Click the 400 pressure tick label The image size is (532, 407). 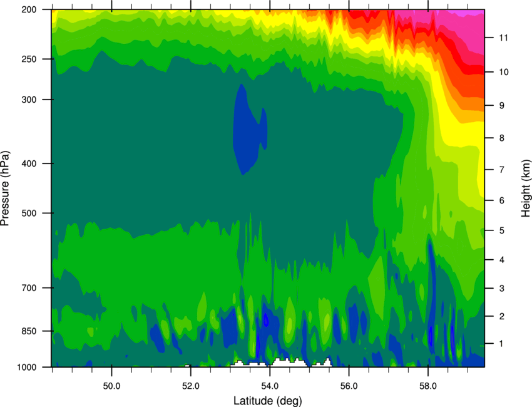click(x=29, y=163)
